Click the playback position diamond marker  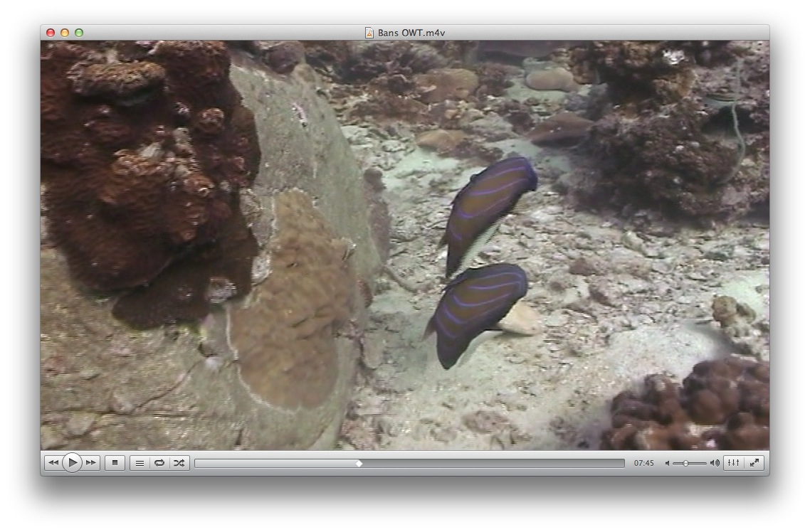click(359, 464)
